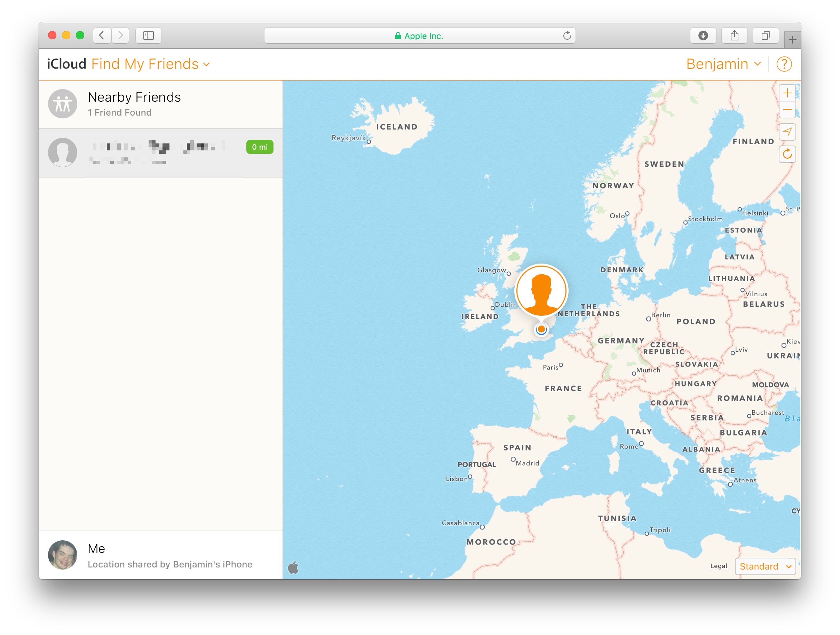This screenshot has height=635, width=840.
Task: Click the current location arrow control
Action: click(787, 132)
